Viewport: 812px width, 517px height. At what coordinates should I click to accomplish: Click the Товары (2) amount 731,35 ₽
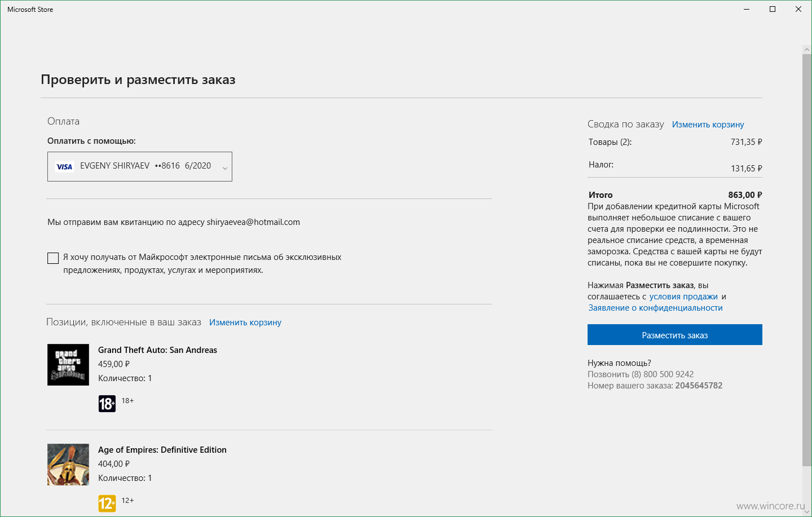747,142
